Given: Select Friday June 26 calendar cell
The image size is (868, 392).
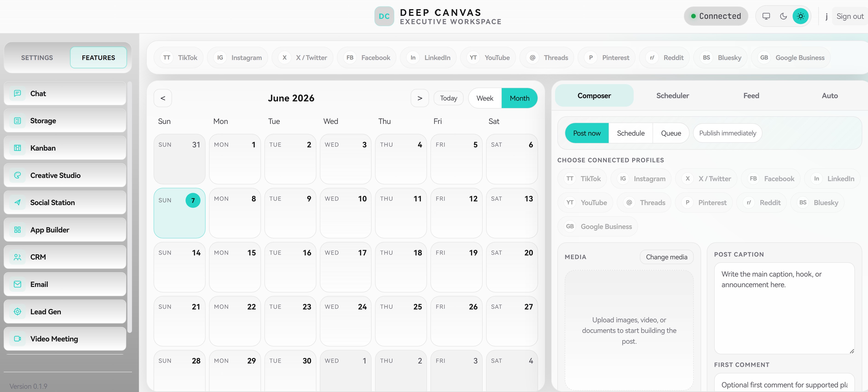Looking at the screenshot, I should 456,321.
